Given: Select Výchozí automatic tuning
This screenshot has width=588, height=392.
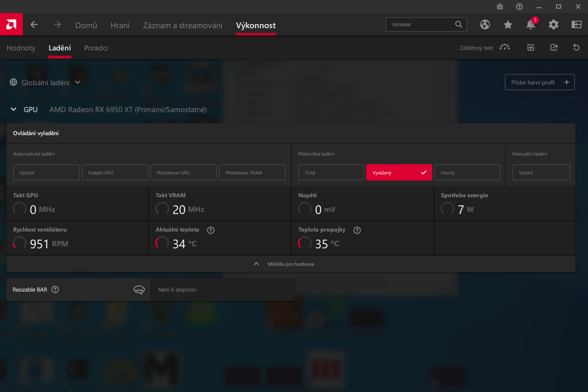Looking at the screenshot, I should [x=46, y=172].
